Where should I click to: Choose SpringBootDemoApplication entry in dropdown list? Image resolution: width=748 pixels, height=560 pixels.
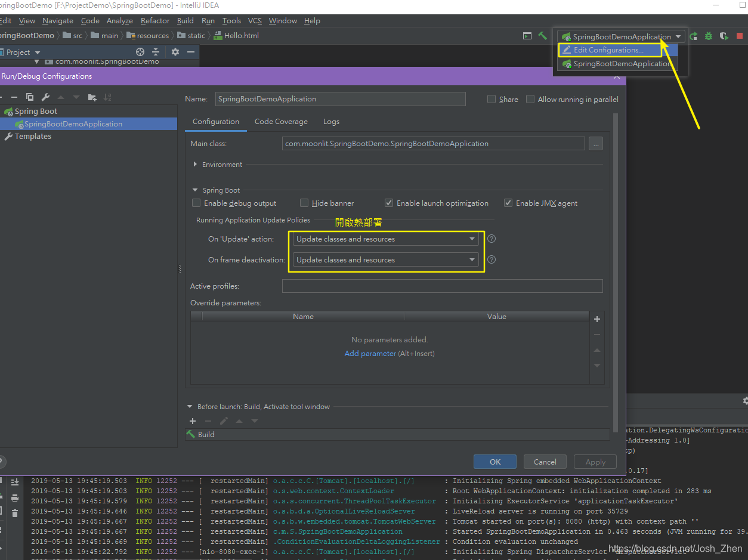point(617,64)
